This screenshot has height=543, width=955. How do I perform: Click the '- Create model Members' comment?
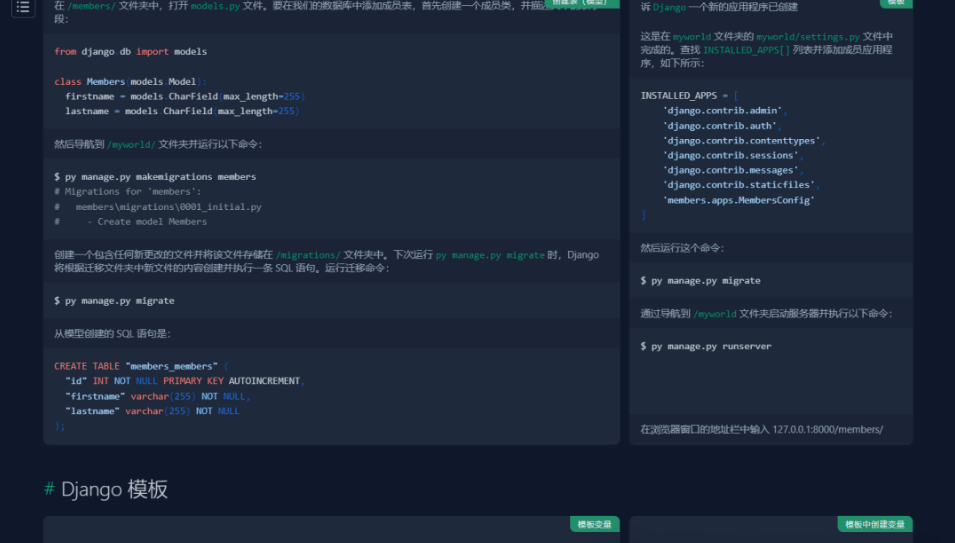click(x=130, y=222)
